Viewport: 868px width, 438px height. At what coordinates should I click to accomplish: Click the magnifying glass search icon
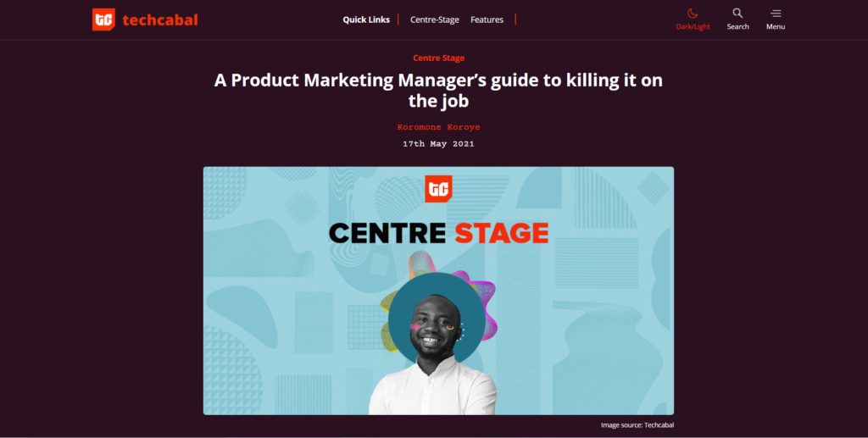point(737,13)
